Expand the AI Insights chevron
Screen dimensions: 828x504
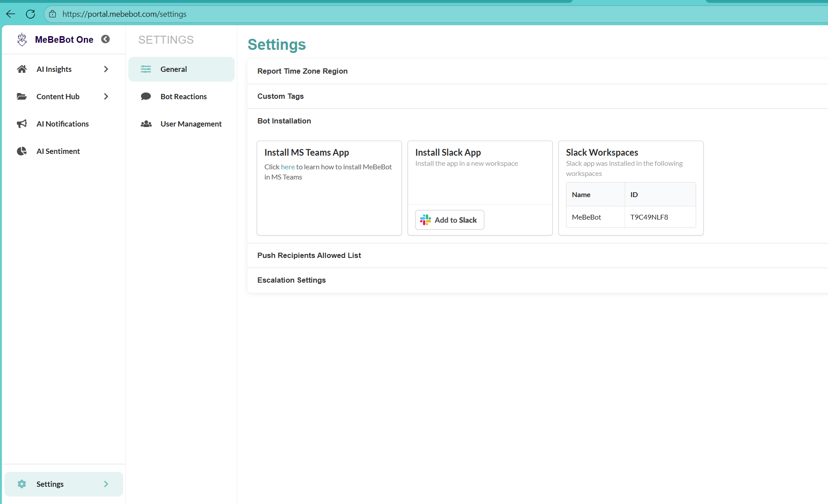(106, 69)
